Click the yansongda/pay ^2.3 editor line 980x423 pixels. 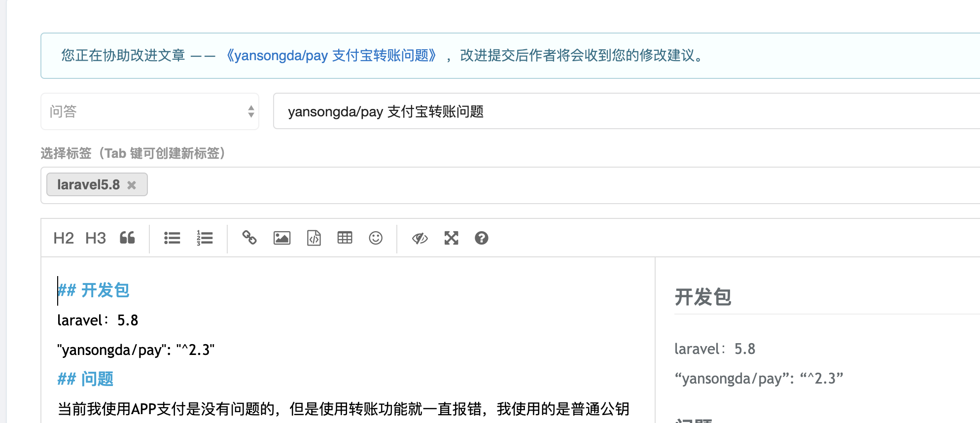coord(136,350)
